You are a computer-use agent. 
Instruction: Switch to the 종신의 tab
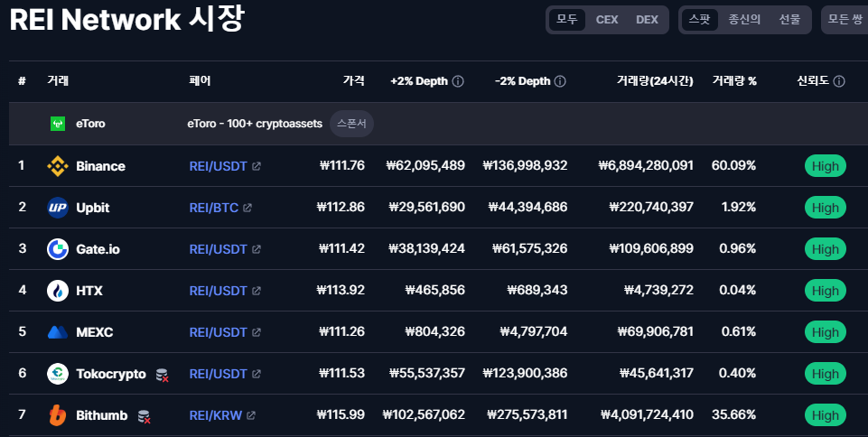[x=744, y=20]
